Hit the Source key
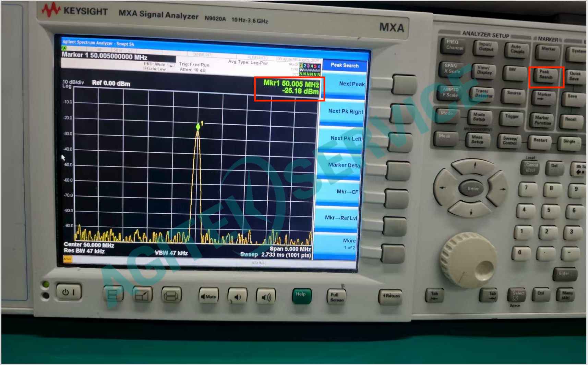The width and height of the screenshot is (588, 365). 513,95
